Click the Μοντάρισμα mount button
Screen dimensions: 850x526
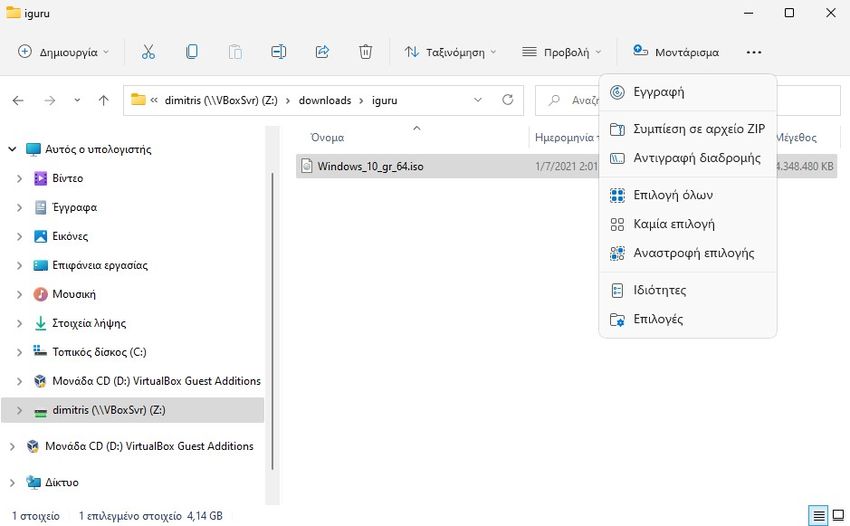676,52
